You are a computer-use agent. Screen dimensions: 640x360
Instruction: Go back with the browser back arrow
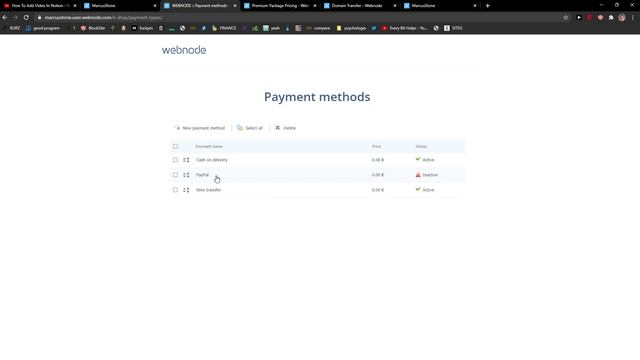(5, 18)
